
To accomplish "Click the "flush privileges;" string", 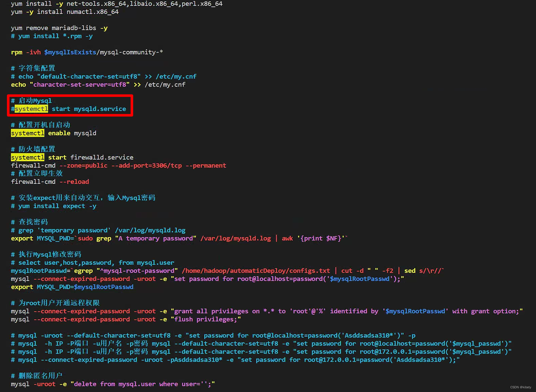I will point(206,320).
